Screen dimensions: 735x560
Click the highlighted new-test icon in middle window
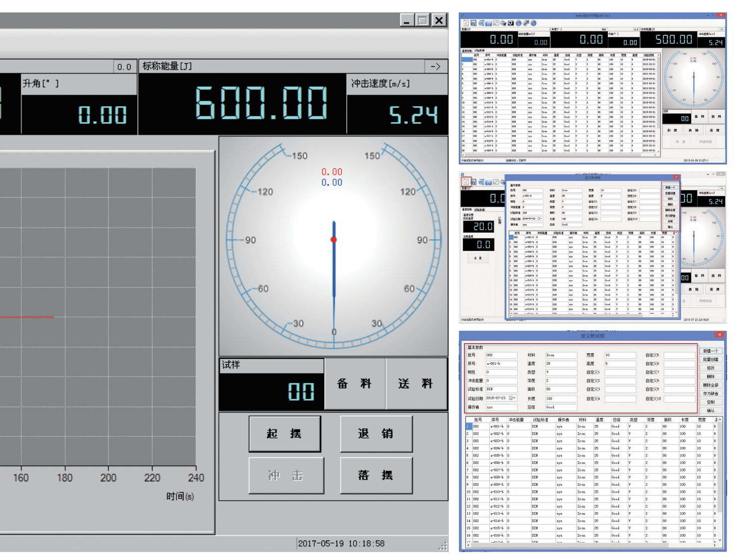point(466,182)
